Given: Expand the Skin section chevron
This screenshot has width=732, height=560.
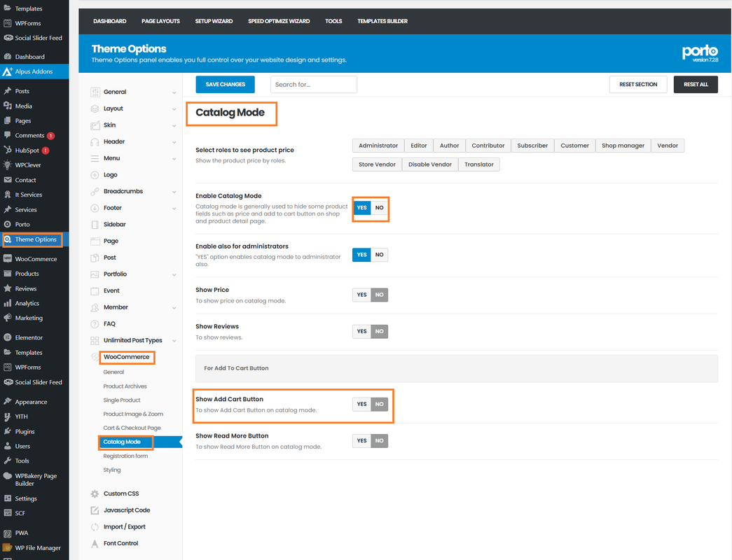Looking at the screenshot, I should (x=174, y=125).
